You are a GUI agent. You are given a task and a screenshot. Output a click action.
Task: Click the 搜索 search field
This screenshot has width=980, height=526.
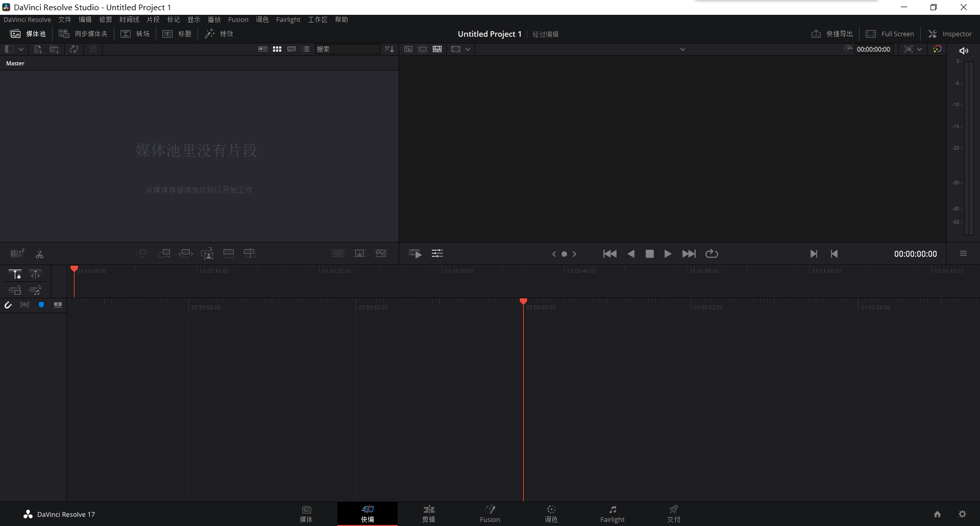(347, 49)
